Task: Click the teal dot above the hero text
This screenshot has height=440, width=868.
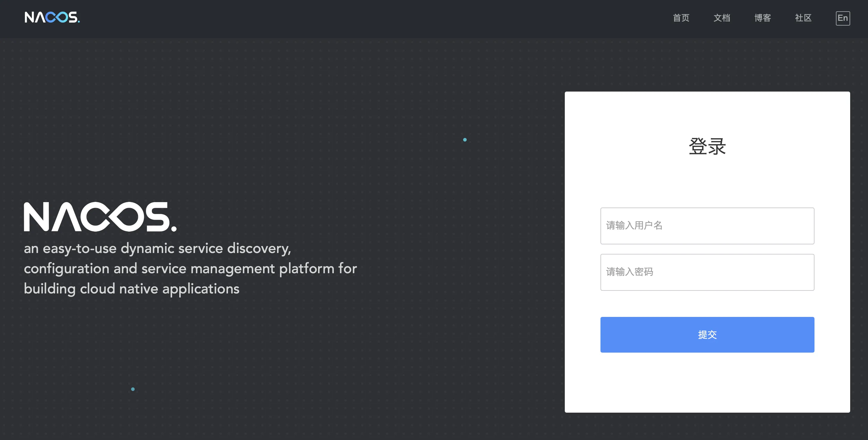Action: (465, 140)
